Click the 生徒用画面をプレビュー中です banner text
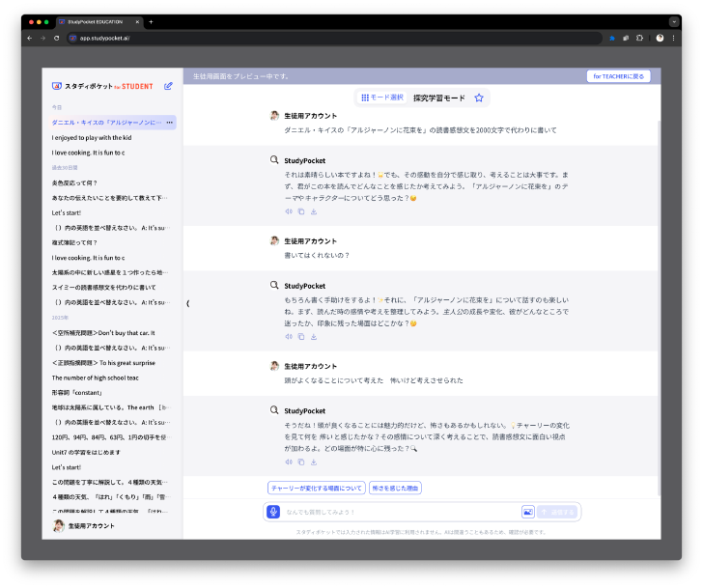The image size is (703, 588). pyautogui.click(x=240, y=76)
